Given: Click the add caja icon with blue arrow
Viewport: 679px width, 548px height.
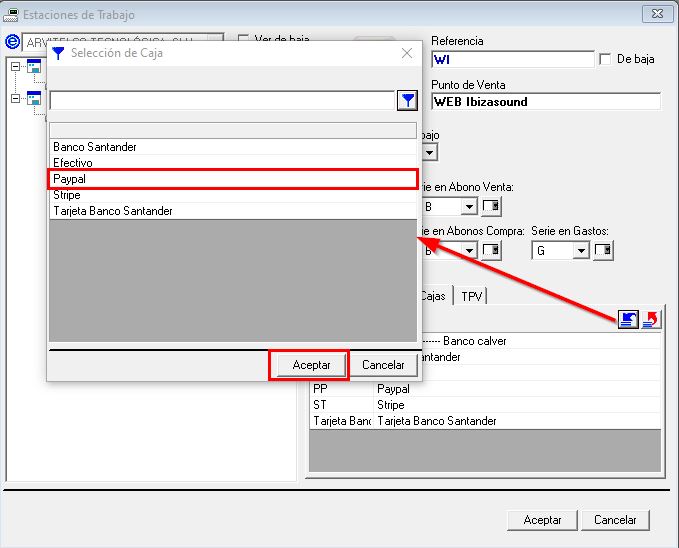Looking at the screenshot, I should [628, 319].
